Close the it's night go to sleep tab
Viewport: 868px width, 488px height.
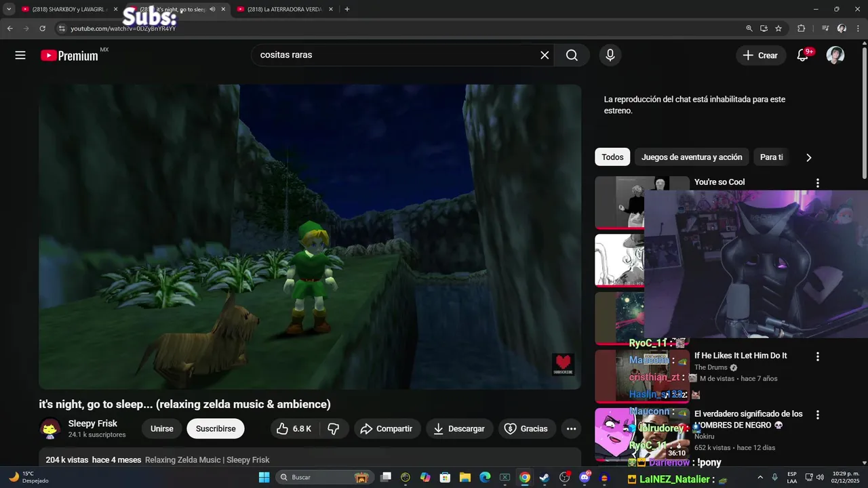click(x=223, y=9)
